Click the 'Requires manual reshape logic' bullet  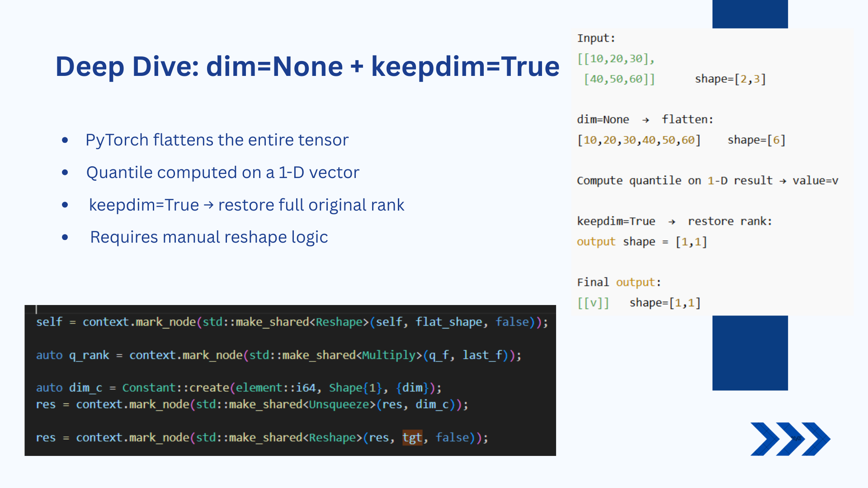pyautogui.click(x=209, y=237)
